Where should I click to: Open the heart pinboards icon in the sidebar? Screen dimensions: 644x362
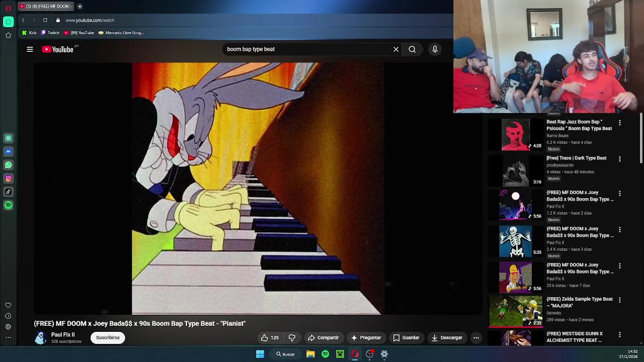click(8, 305)
